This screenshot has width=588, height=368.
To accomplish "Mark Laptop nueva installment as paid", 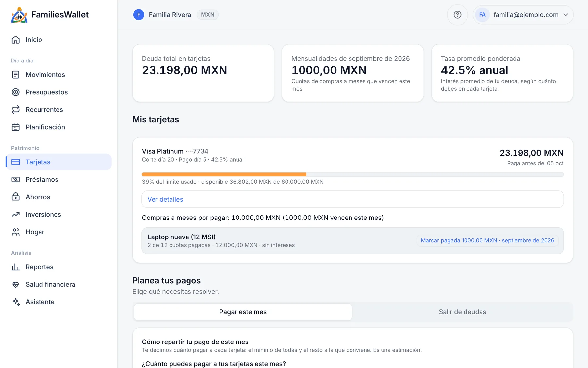I will [487, 240].
